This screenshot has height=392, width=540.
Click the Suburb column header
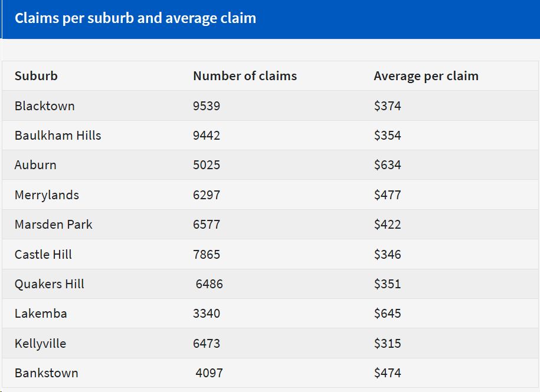36,76
